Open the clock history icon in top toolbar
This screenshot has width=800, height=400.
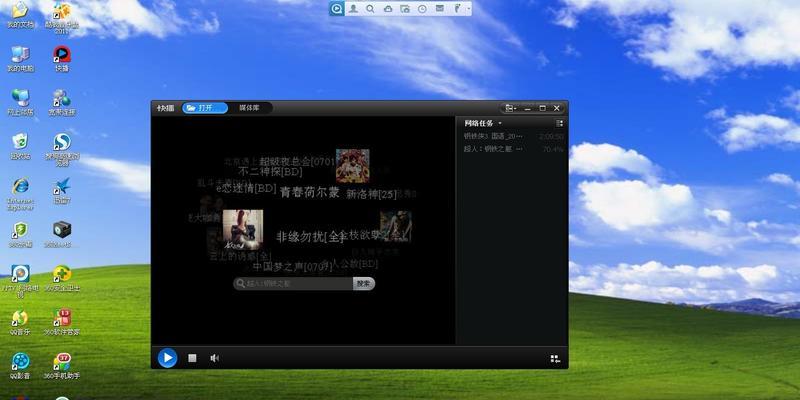[422, 9]
